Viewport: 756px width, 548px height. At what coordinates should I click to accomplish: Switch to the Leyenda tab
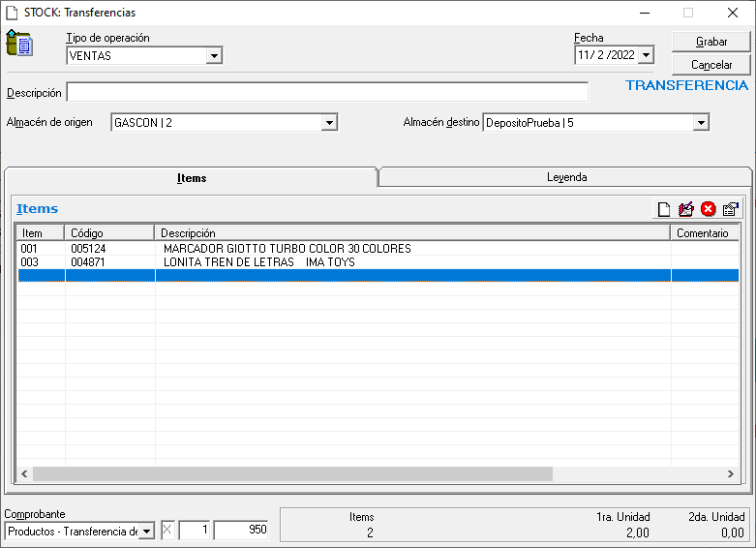566,177
